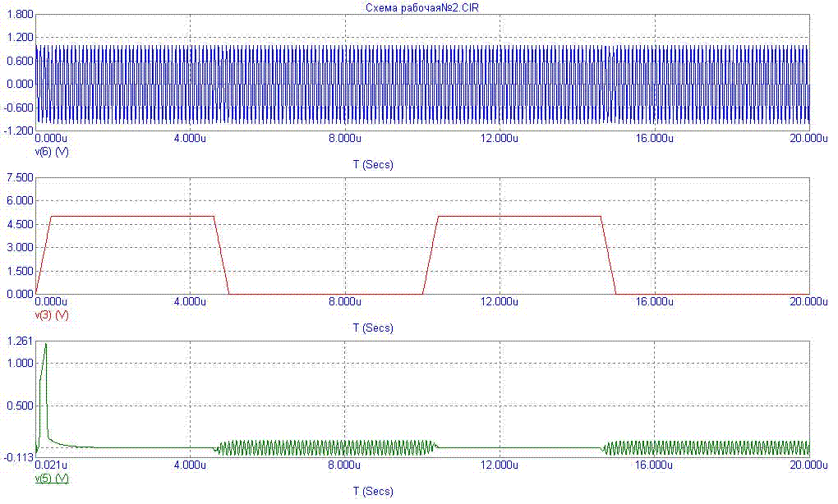Click the second red pulse's rising edge

pos(431,254)
